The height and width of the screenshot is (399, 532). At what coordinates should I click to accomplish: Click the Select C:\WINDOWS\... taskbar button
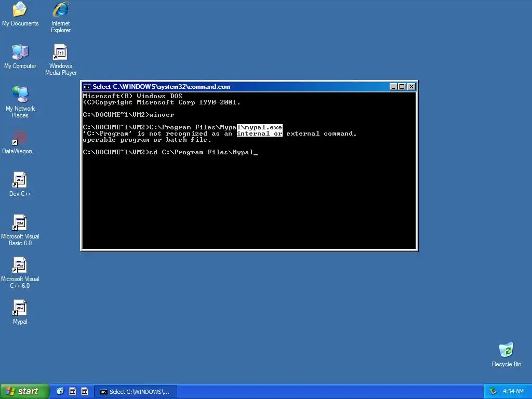[x=136, y=392]
